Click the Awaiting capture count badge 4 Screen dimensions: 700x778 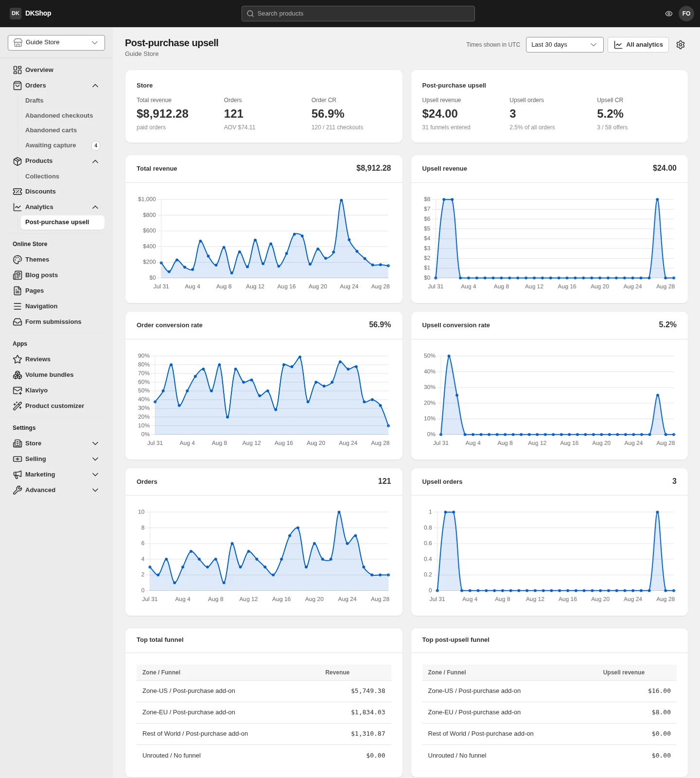96,145
